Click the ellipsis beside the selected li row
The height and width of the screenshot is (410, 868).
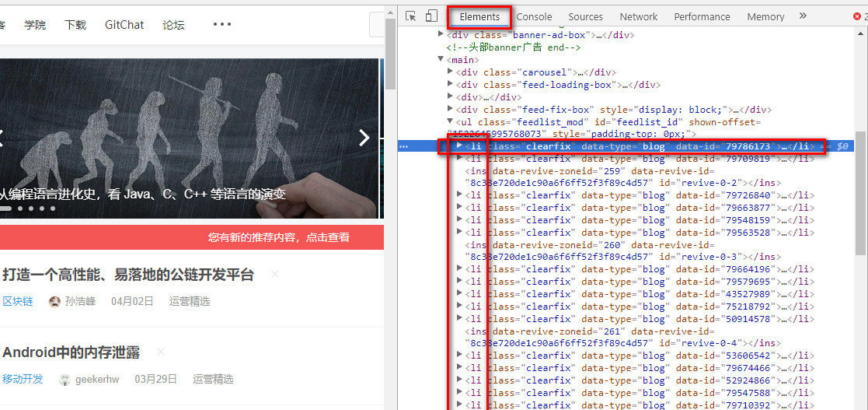(403, 147)
